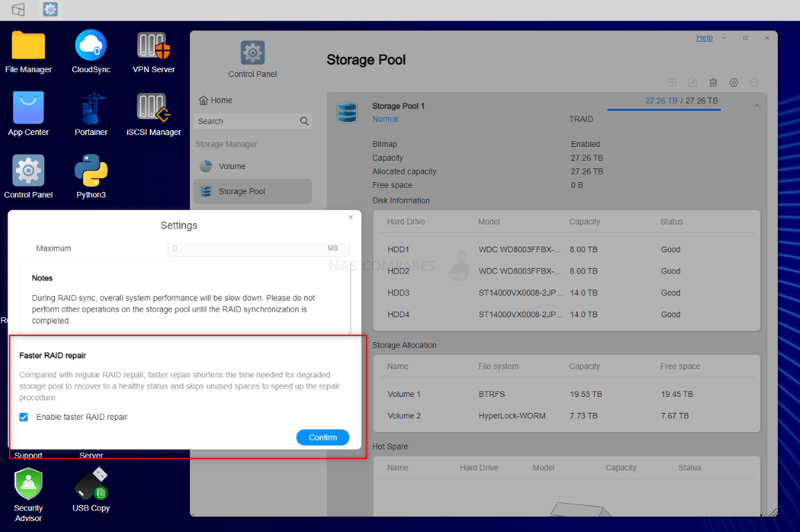Click the desktop view icon in top bar
This screenshot has height=532, width=800.
[18, 10]
